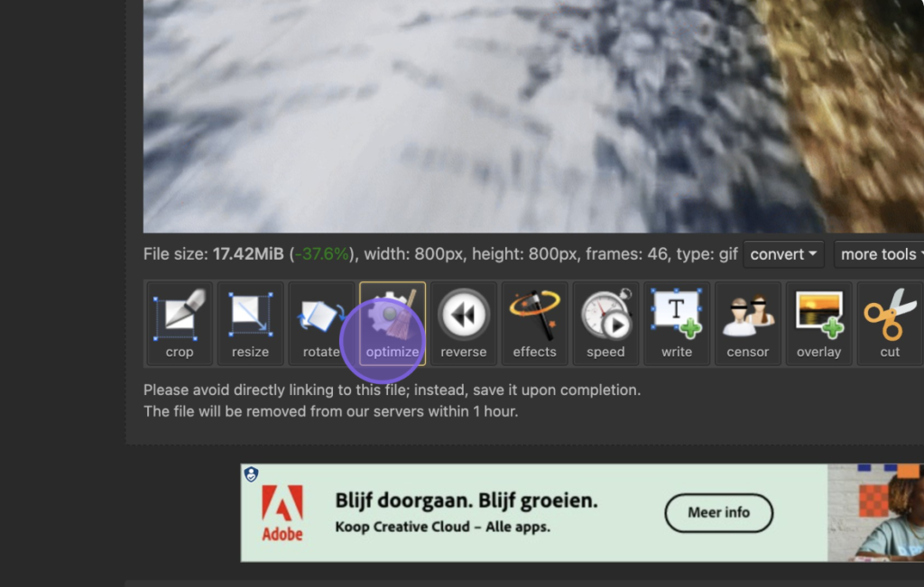Screen dimensions: 924x587
Task: Open the more tools dropdown
Action: click(879, 254)
